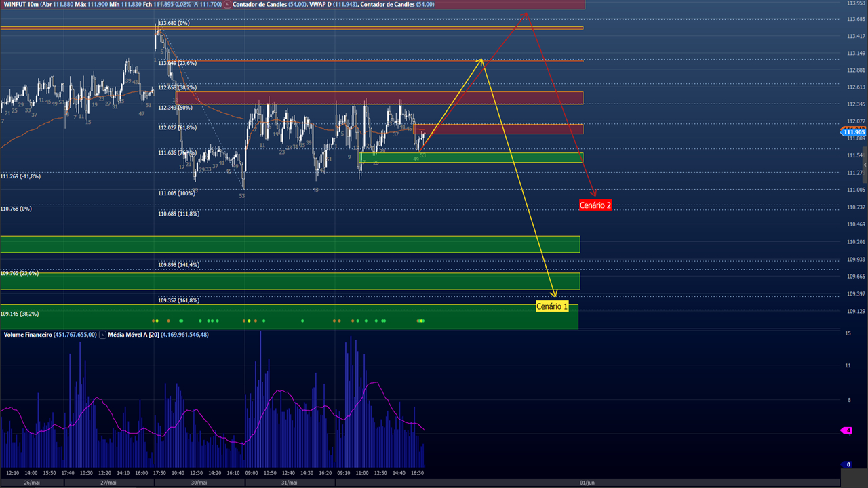Viewport: 868px width, 488px height.
Task: Click the 110.201 price axis value
Action: (856, 241)
